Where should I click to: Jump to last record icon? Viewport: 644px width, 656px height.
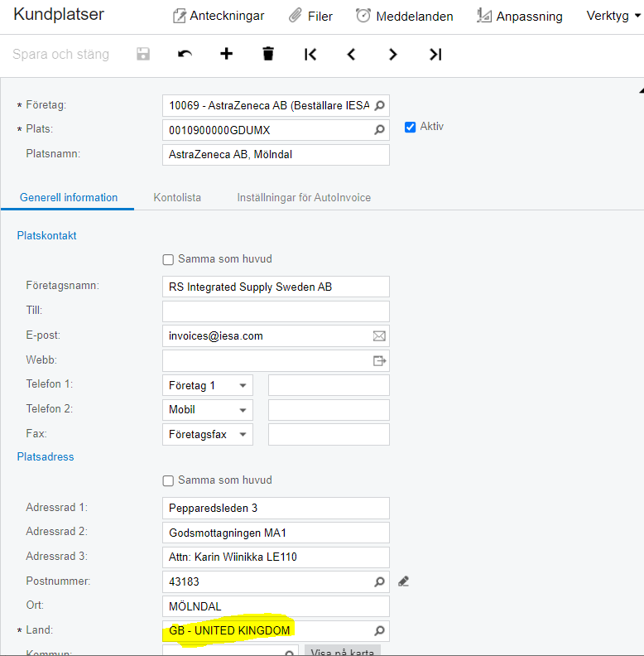click(x=435, y=55)
